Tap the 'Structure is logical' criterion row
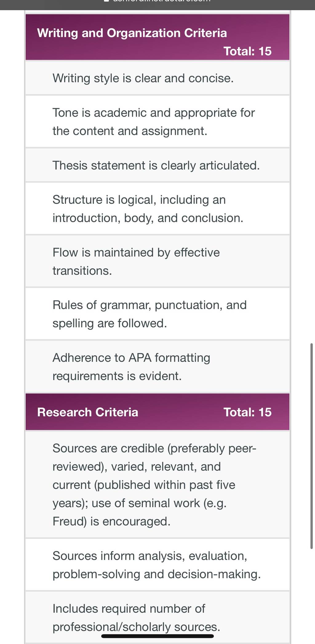 coord(157,209)
